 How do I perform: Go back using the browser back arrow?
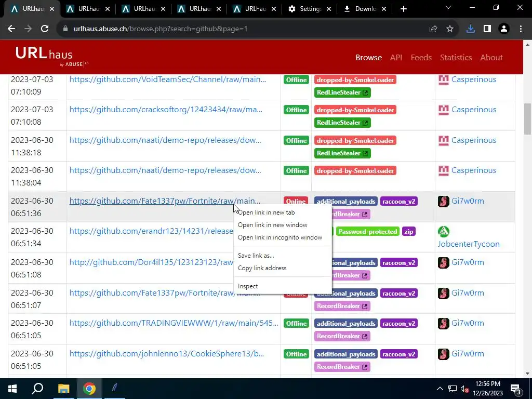tap(11, 29)
